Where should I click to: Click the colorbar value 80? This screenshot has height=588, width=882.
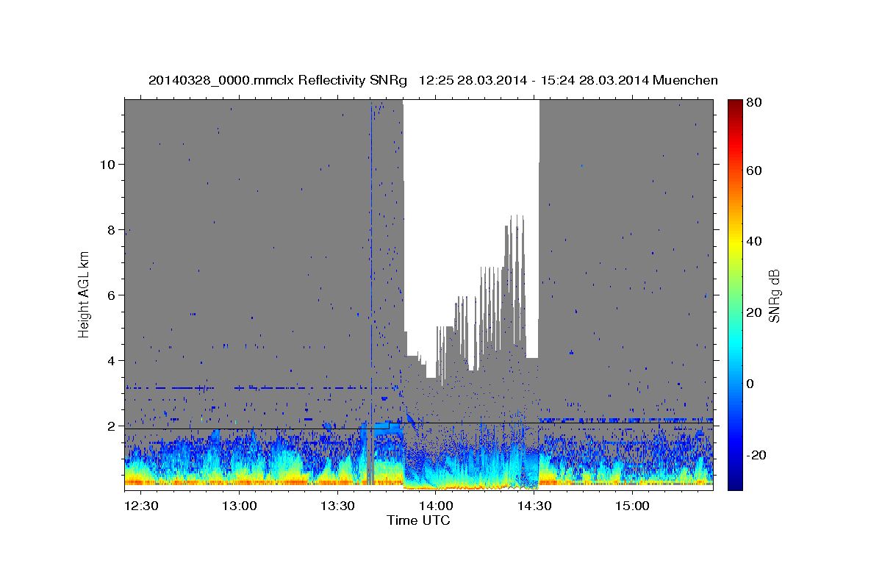756,103
